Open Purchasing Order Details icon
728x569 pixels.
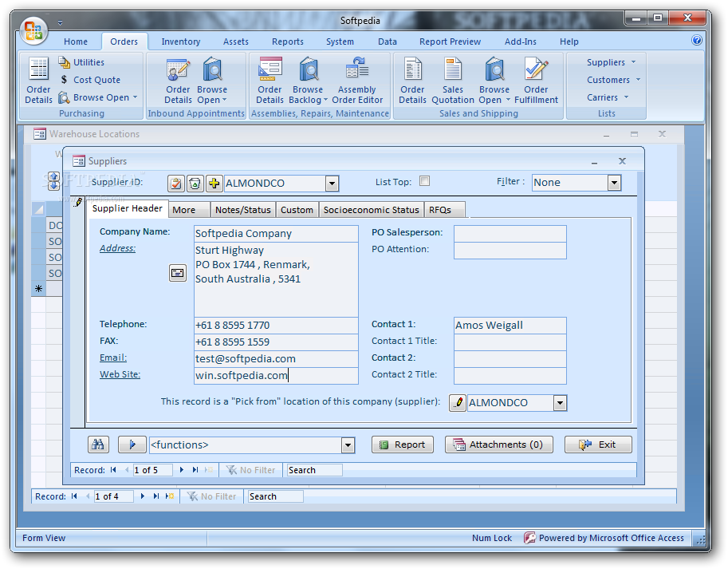(x=38, y=81)
